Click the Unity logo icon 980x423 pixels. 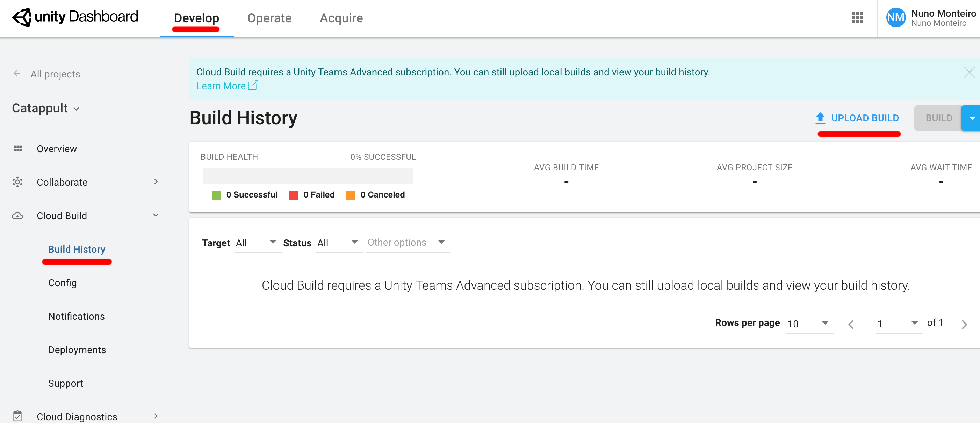[x=22, y=17]
